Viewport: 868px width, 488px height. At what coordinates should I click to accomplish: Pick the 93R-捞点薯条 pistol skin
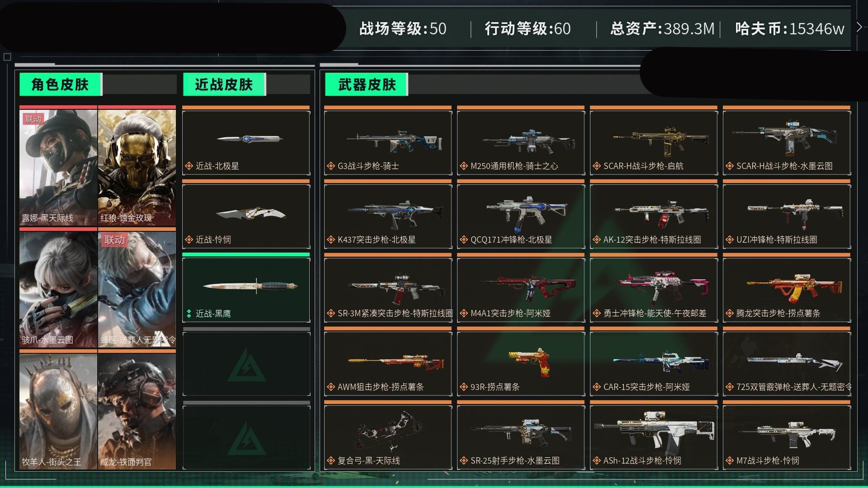click(x=521, y=364)
